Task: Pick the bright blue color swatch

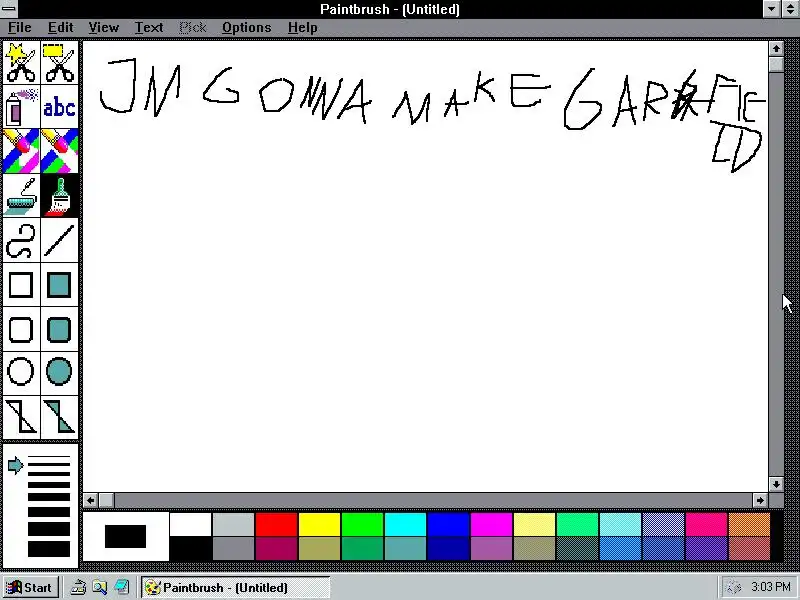Action: click(x=448, y=524)
